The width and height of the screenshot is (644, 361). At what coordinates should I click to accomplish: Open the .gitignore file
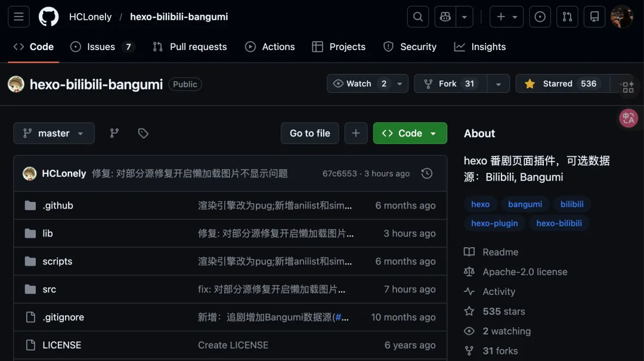pos(63,317)
